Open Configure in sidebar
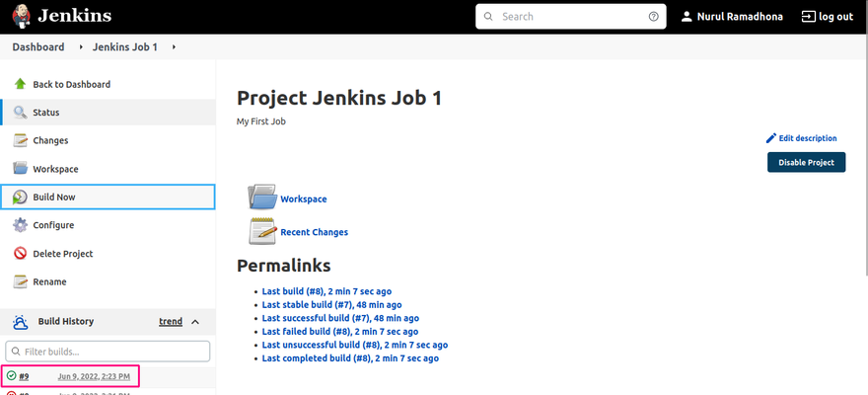This screenshot has width=868, height=395. coord(53,225)
